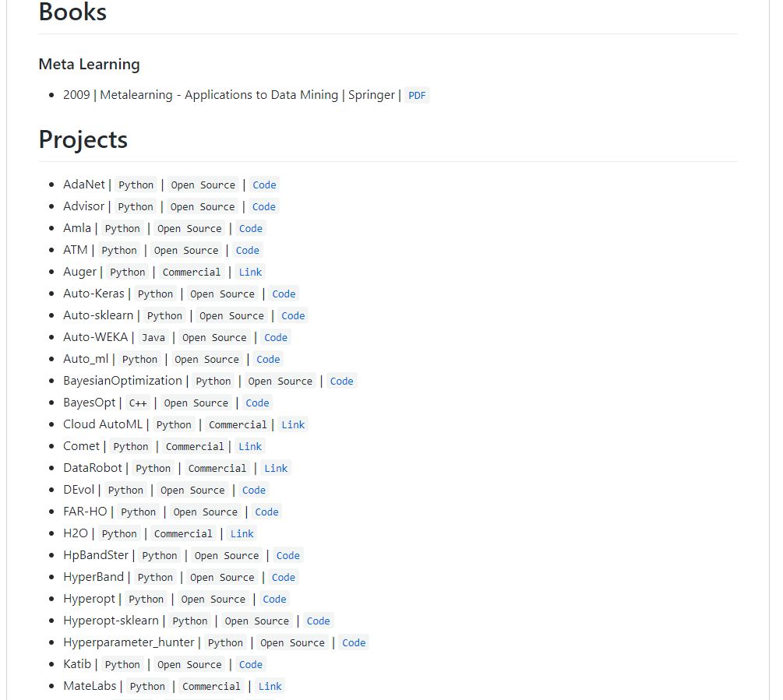Open the Hyperopt-sklearn Code link
The image size is (783, 700).
[x=318, y=621]
